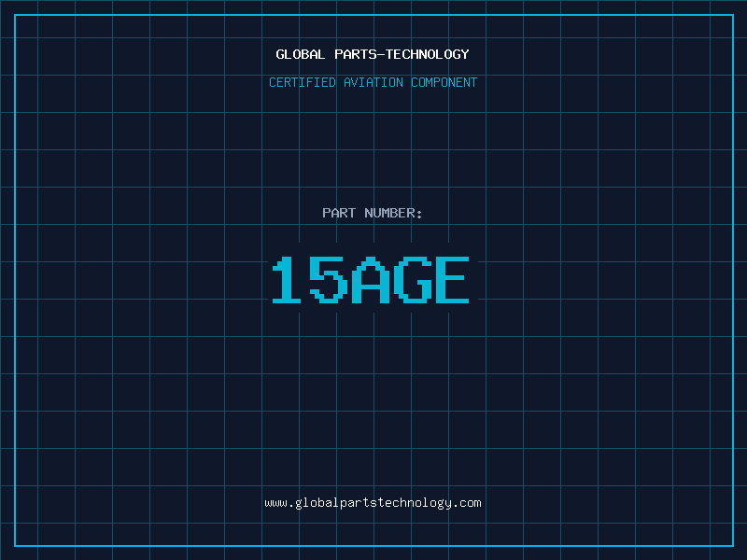Open the www.globalpartstechnology.com link

pyautogui.click(x=373, y=503)
